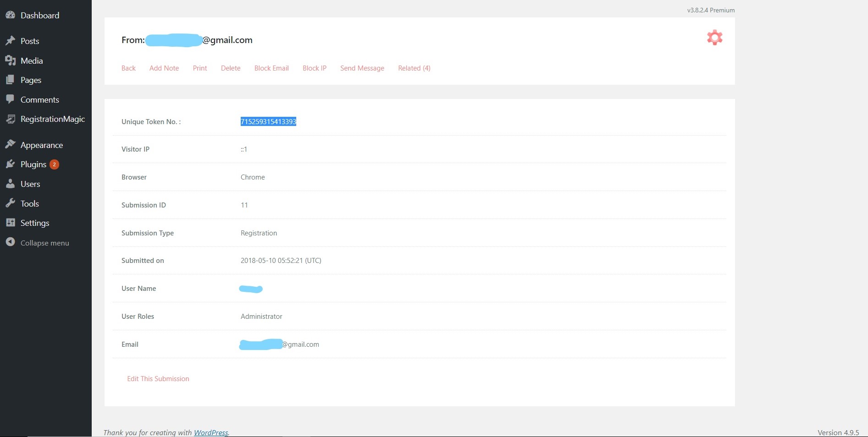Click the Users person icon
Image resolution: width=868 pixels, height=437 pixels.
coord(10,184)
